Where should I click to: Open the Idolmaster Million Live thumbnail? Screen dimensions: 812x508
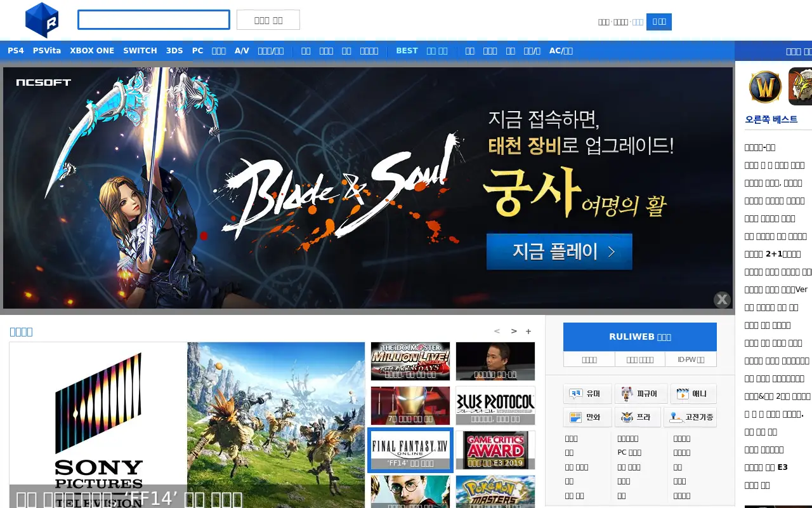[x=410, y=361]
